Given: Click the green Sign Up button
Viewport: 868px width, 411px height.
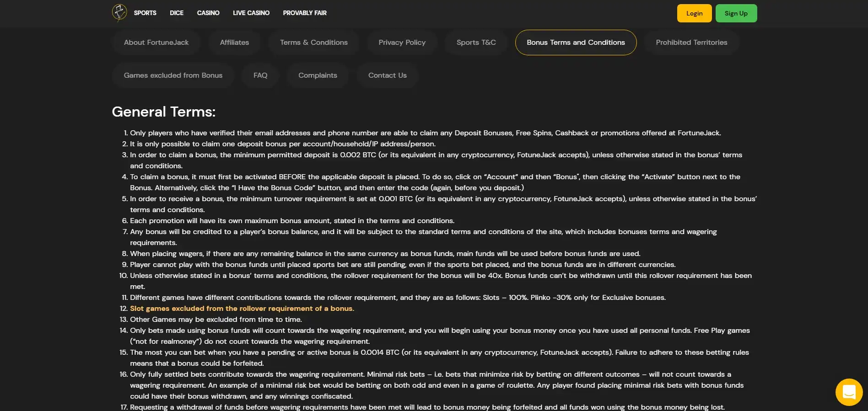Looking at the screenshot, I should click(736, 13).
